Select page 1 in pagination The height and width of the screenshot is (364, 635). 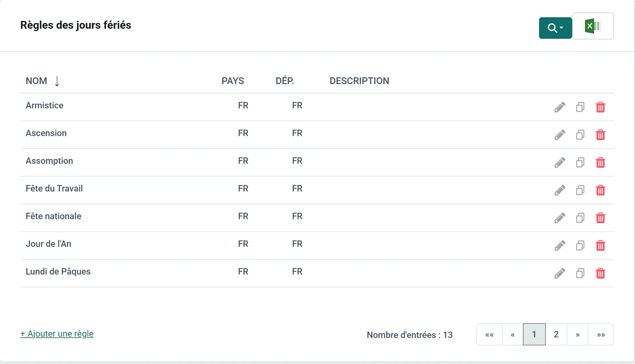[534, 334]
